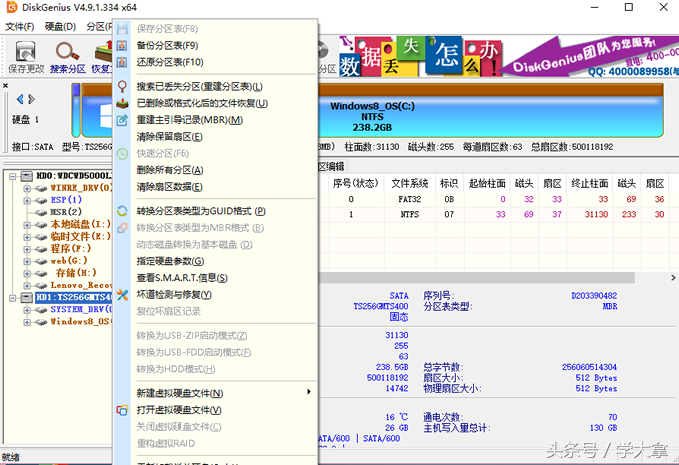The width and height of the screenshot is (679, 465).
Task: Click the DiskGenius banner advertisement
Action: [x=509, y=56]
